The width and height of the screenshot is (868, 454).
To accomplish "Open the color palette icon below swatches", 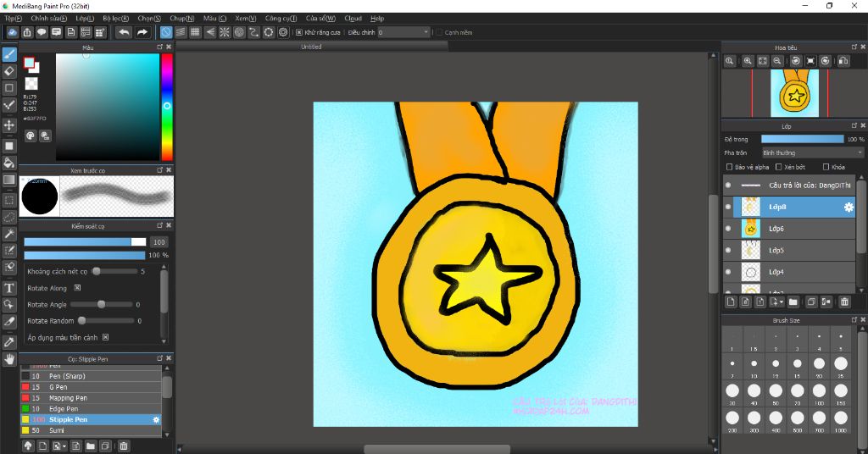I will click(x=31, y=136).
